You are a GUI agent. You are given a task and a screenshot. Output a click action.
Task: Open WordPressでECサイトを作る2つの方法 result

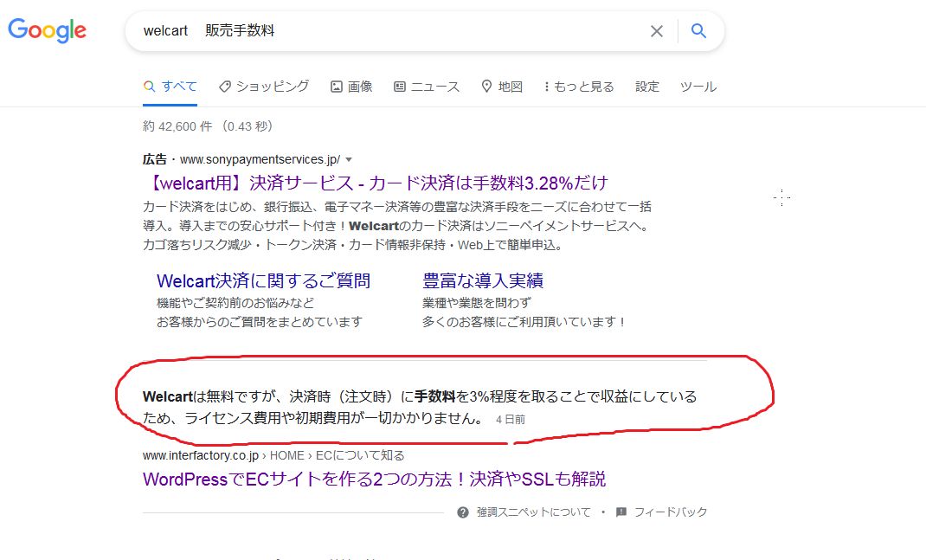click(x=375, y=479)
